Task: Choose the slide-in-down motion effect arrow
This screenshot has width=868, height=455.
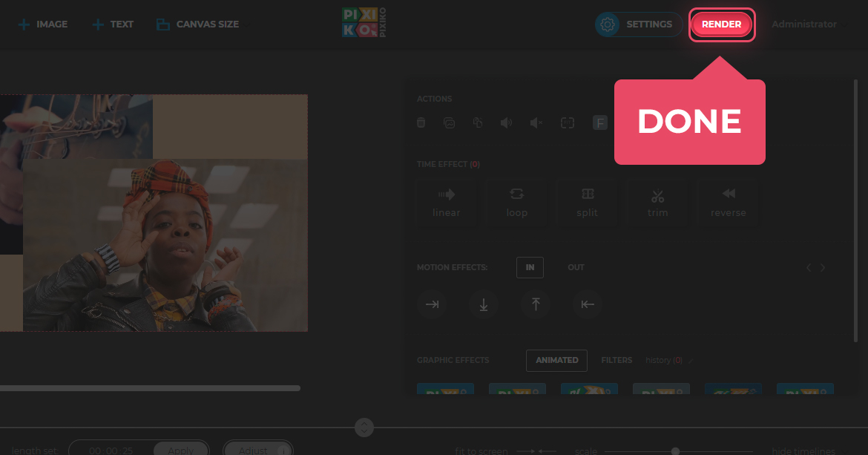Action: (x=484, y=304)
